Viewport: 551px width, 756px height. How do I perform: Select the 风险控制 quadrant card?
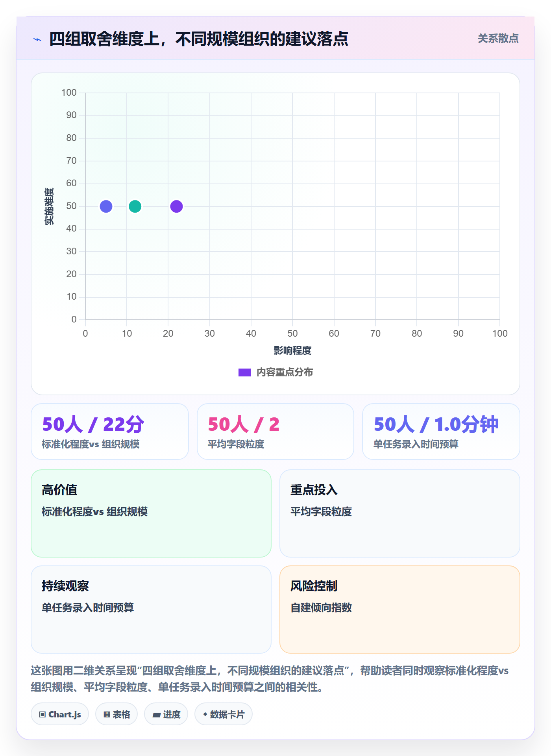coord(400,610)
